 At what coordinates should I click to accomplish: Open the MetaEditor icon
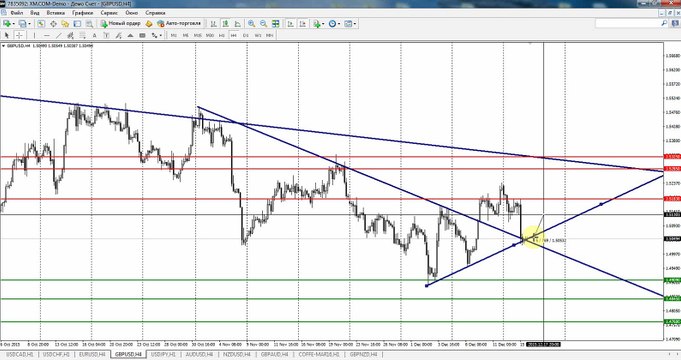point(149,23)
